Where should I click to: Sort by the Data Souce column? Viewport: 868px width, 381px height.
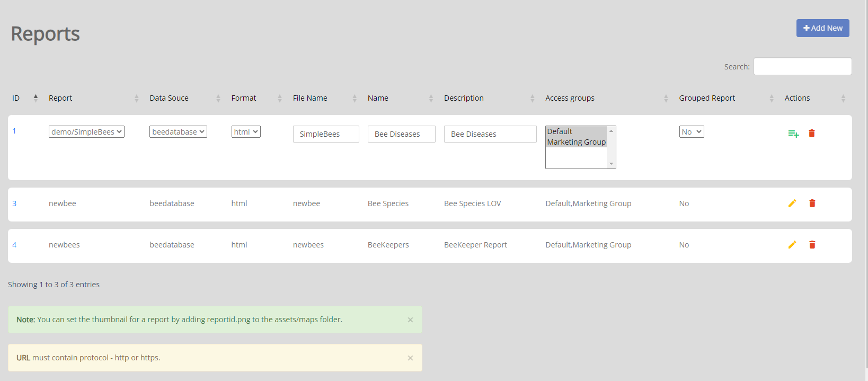(185, 98)
